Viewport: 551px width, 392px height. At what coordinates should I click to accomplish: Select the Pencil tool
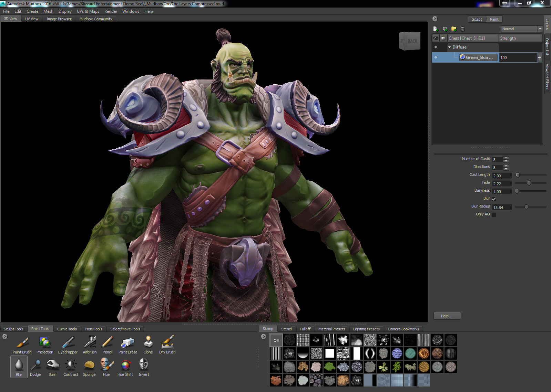click(x=108, y=345)
